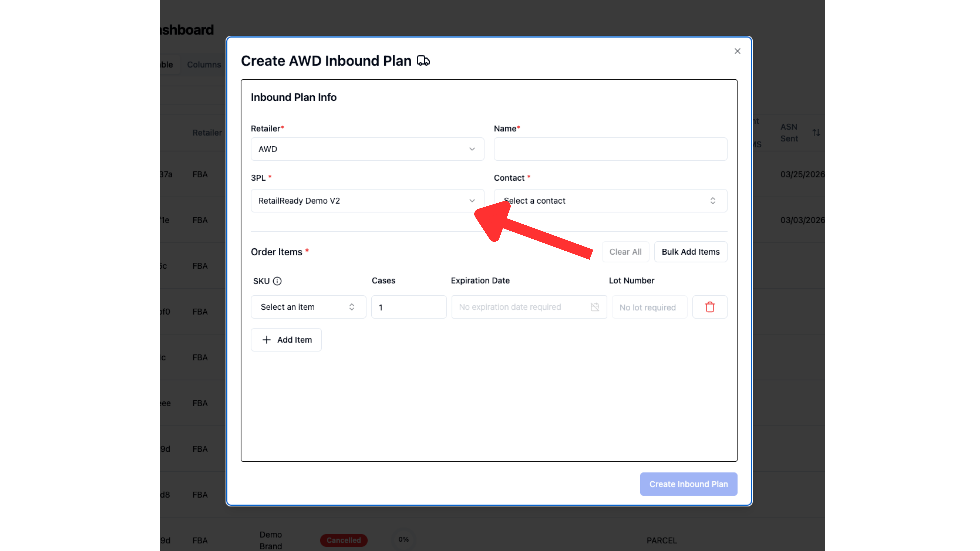Click the Demo Brand cell in the background table

[270, 540]
